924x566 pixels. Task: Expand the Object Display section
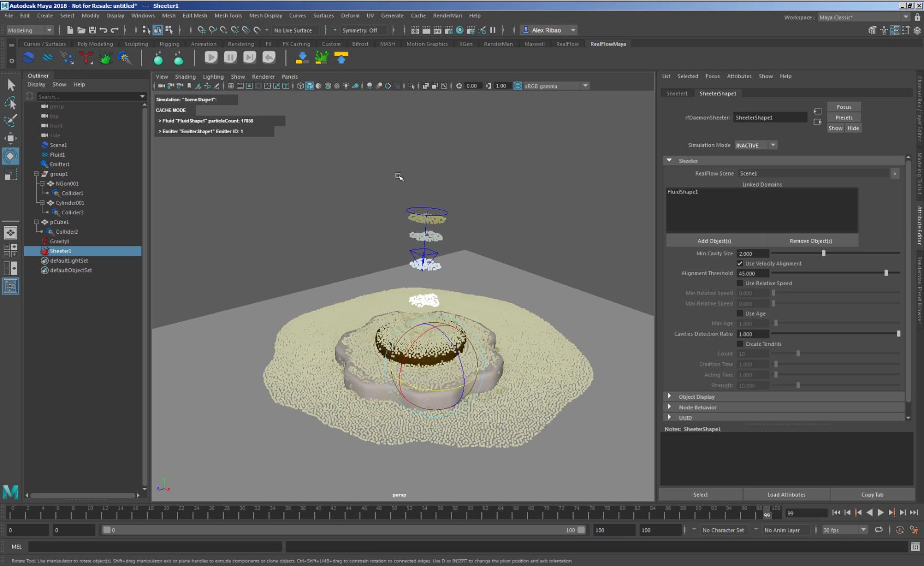coord(669,397)
